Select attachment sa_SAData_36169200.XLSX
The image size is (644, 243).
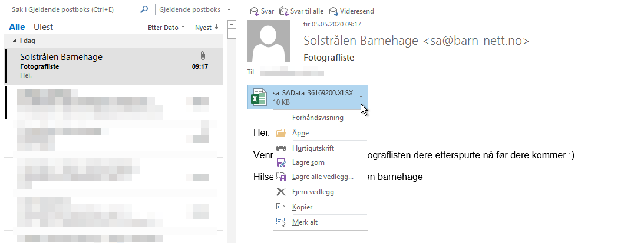(308, 97)
